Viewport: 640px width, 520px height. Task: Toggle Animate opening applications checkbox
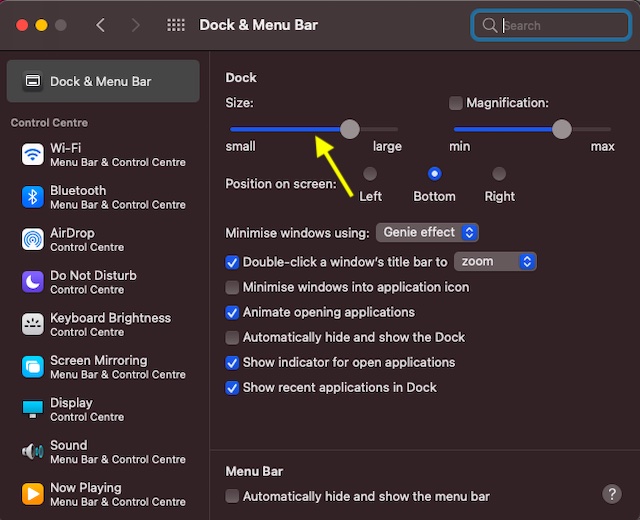(x=232, y=313)
